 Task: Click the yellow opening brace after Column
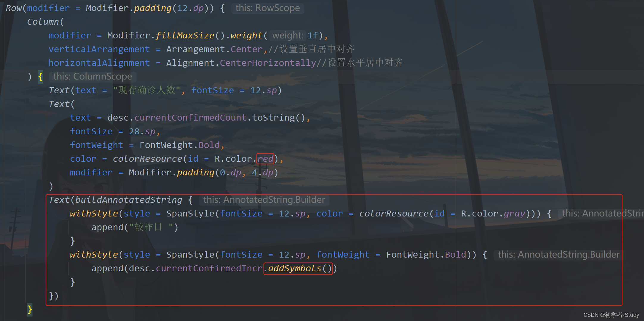tap(40, 77)
